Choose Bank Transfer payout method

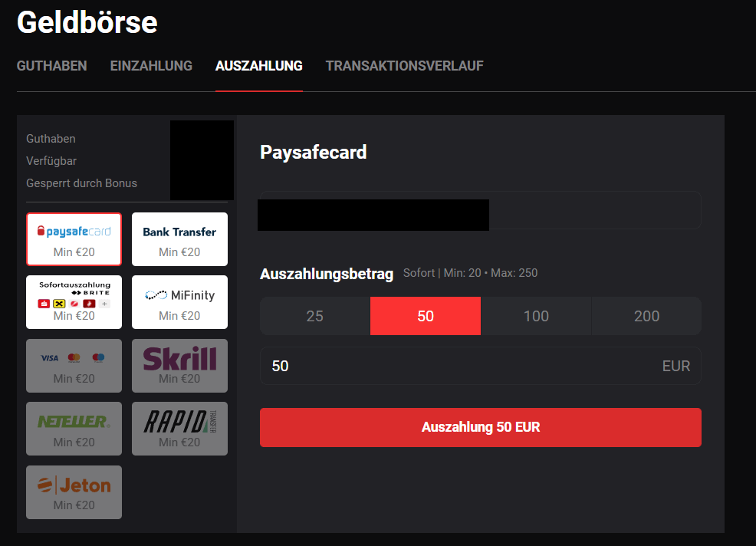click(x=179, y=239)
